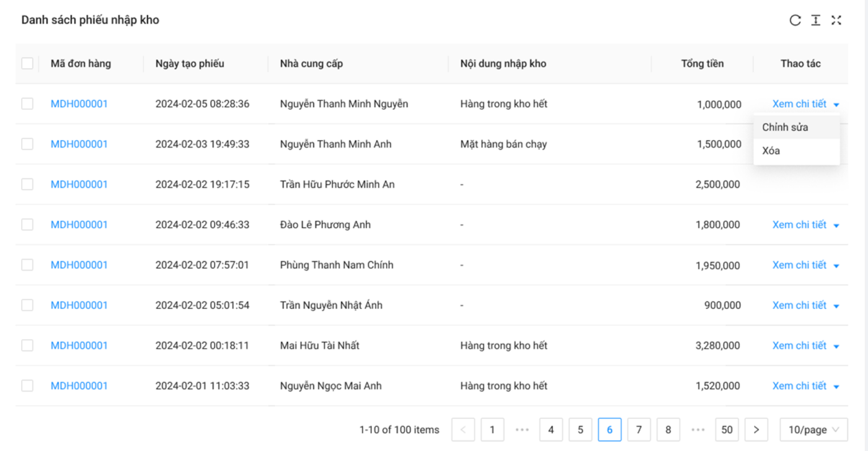Viewport: 868px width, 451px height.
Task: Tick the select-all checkbox in the table header
Action: 27,63
